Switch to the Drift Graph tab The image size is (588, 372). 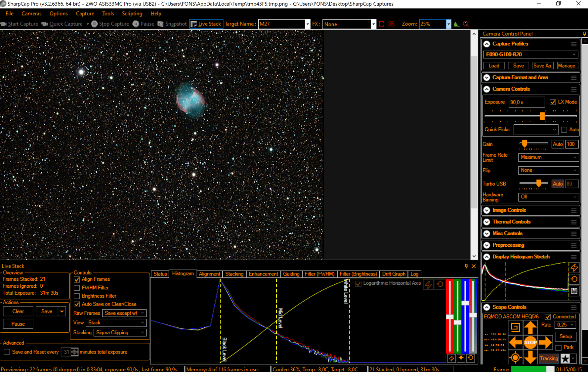pyautogui.click(x=394, y=274)
